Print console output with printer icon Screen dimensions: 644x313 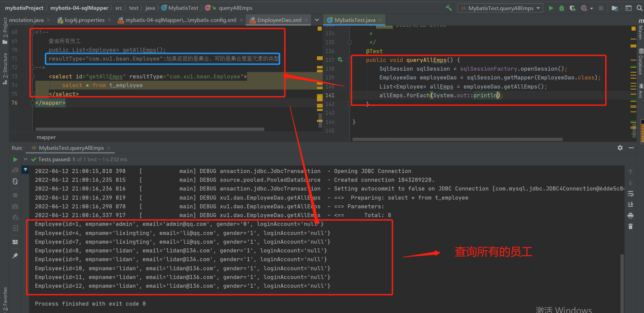(x=631, y=215)
